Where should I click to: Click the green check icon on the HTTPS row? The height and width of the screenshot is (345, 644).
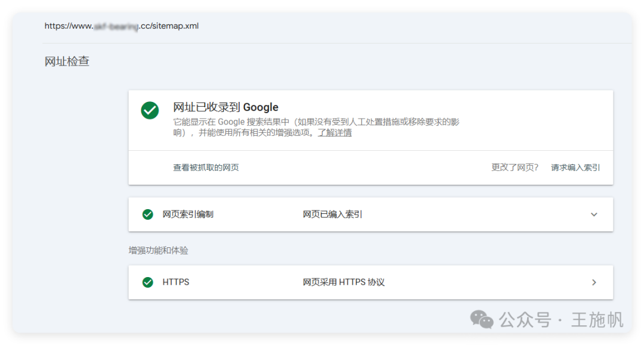click(147, 282)
